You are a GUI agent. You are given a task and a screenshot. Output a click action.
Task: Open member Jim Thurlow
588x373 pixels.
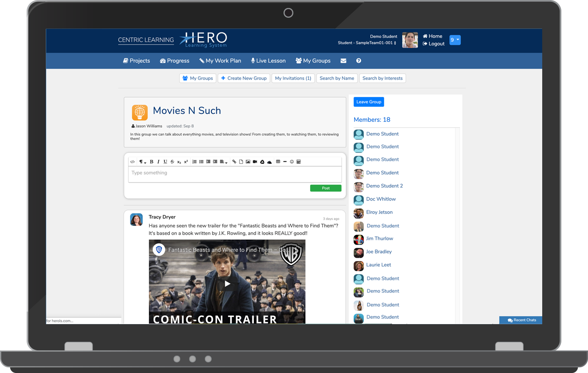pos(380,239)
